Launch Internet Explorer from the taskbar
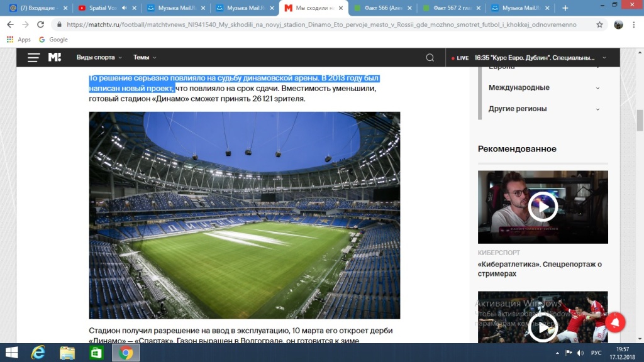This screenshot has width=644, height=362. click(38, 353)
